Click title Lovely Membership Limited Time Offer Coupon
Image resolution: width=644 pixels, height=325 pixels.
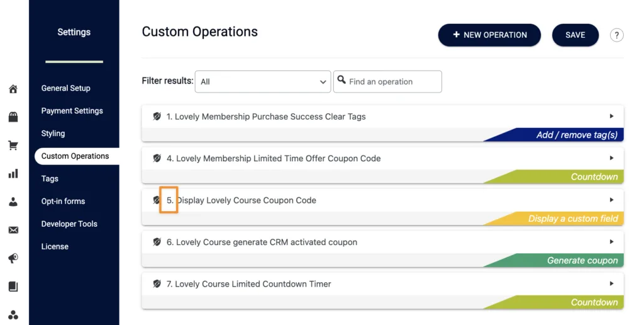[x=274, y=158]
